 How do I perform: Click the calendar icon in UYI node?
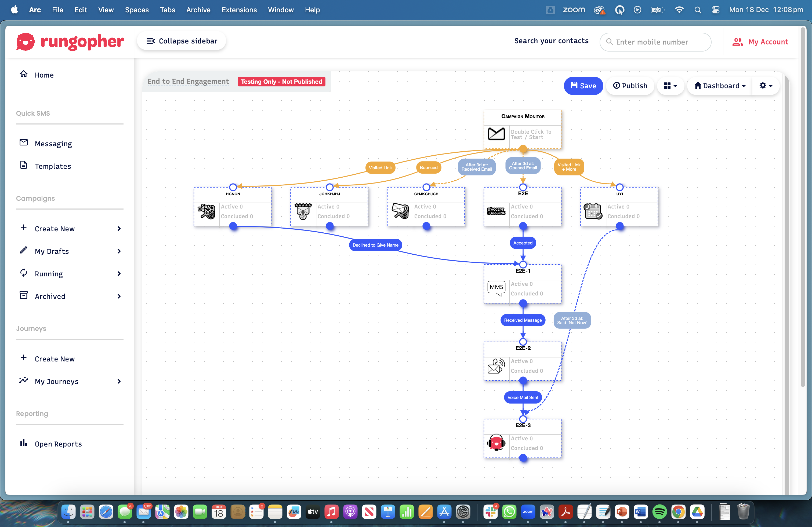(593, 211)
